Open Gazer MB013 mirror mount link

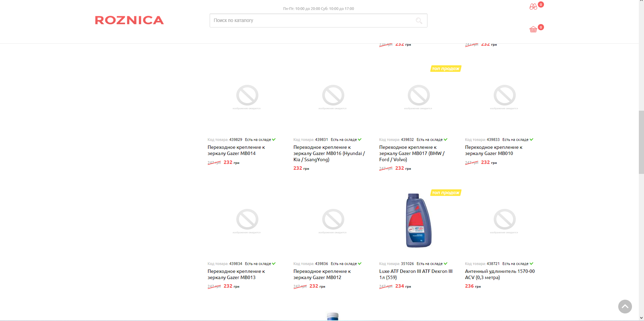[236, 274]
